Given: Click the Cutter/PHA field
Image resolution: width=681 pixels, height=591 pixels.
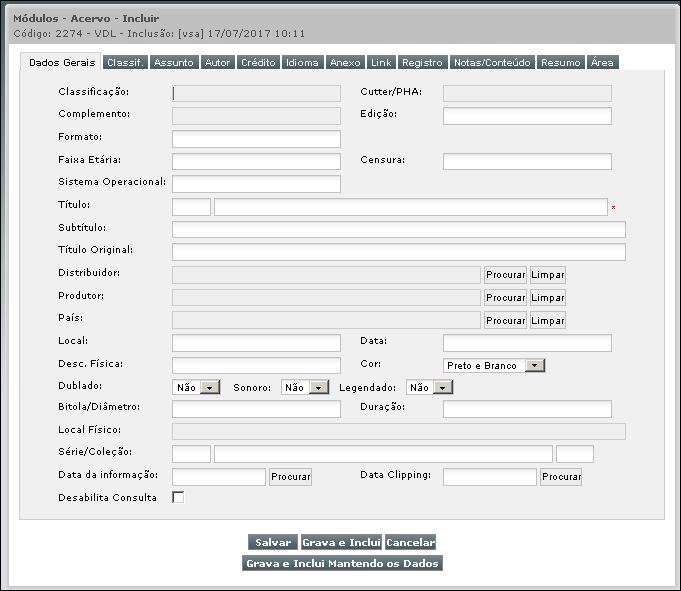Looking at the screenshot, I should coord(527,93).
